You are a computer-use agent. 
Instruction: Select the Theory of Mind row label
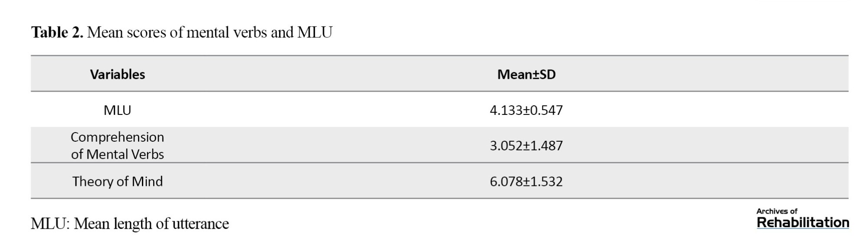coord(118,181)
